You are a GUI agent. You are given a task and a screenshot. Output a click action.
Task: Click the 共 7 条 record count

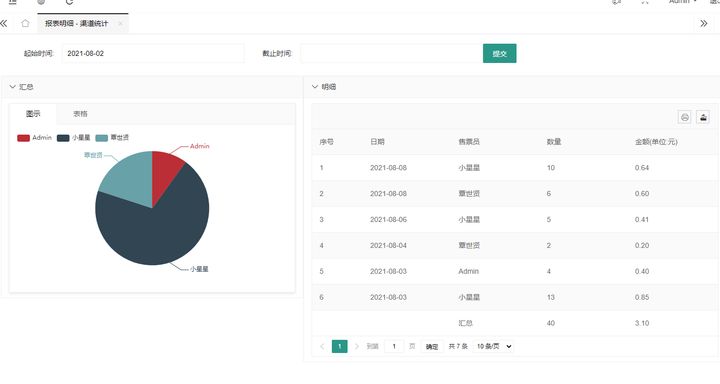458,346
